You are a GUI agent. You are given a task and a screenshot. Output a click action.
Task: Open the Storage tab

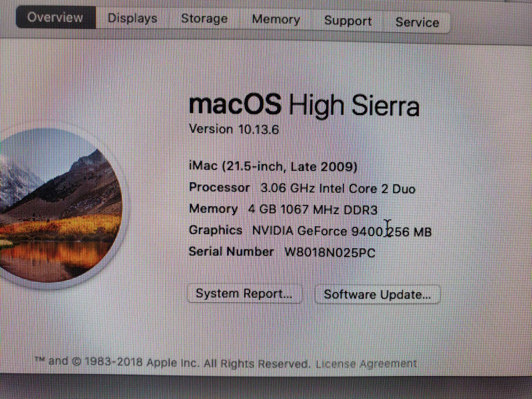coord(204,19)
